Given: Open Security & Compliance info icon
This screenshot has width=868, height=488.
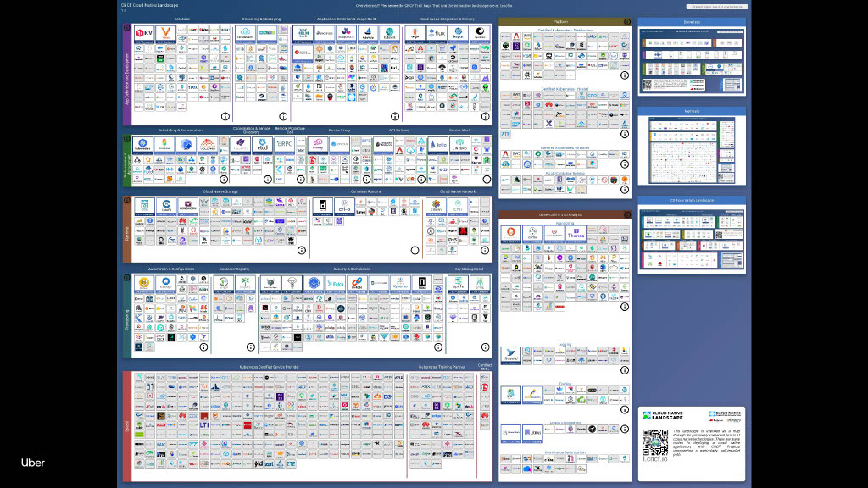Looking at the screenshot, I should 438,347.
